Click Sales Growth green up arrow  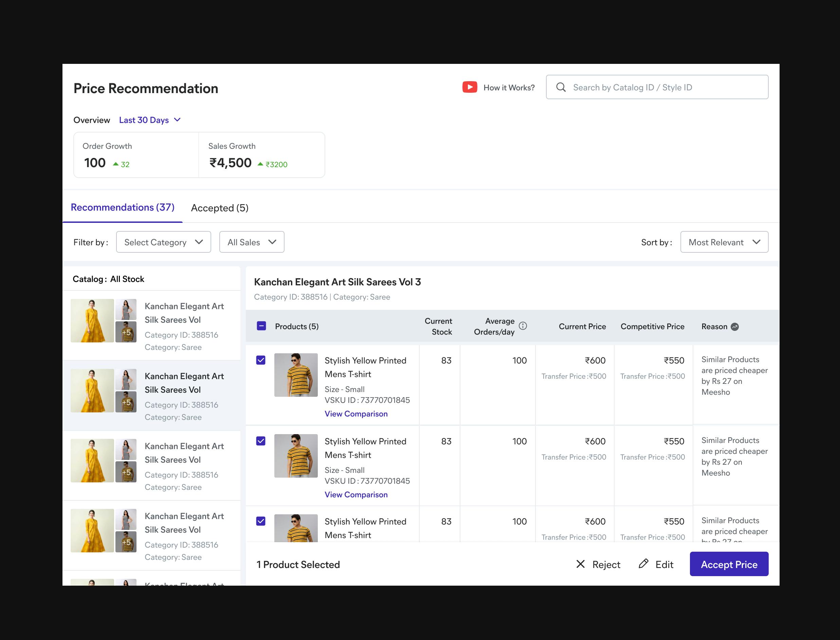[260, 164]
